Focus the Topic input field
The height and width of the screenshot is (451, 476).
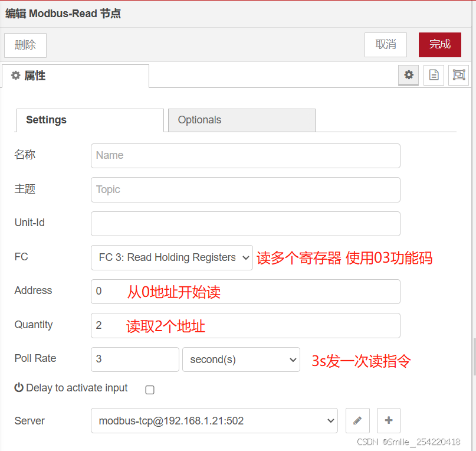click(245, 189)
